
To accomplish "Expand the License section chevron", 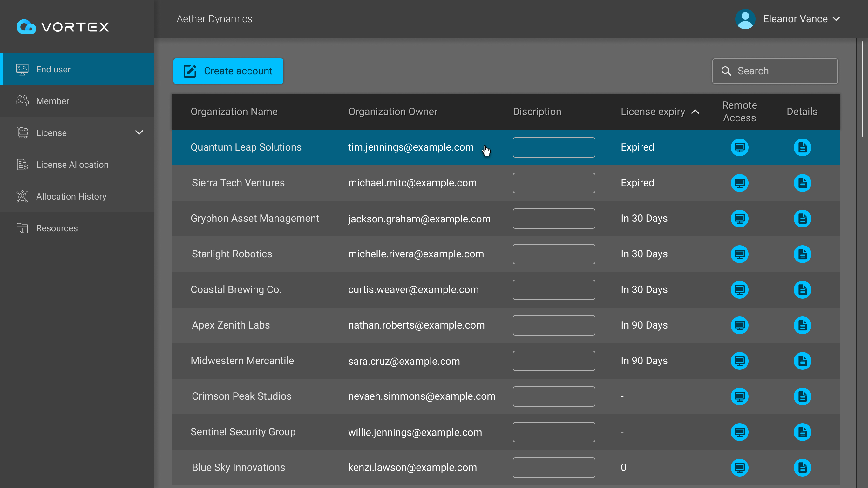I will click(139, 133).
